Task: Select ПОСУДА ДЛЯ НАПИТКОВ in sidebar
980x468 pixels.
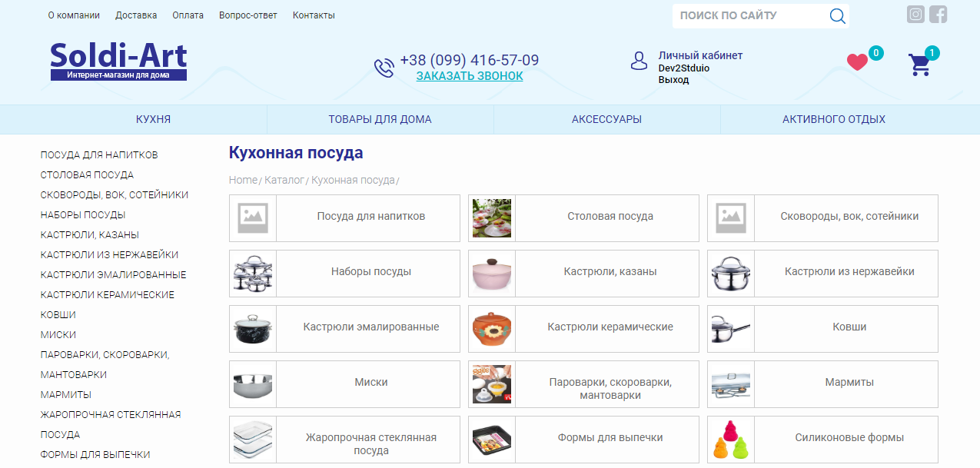Action: 99,155
